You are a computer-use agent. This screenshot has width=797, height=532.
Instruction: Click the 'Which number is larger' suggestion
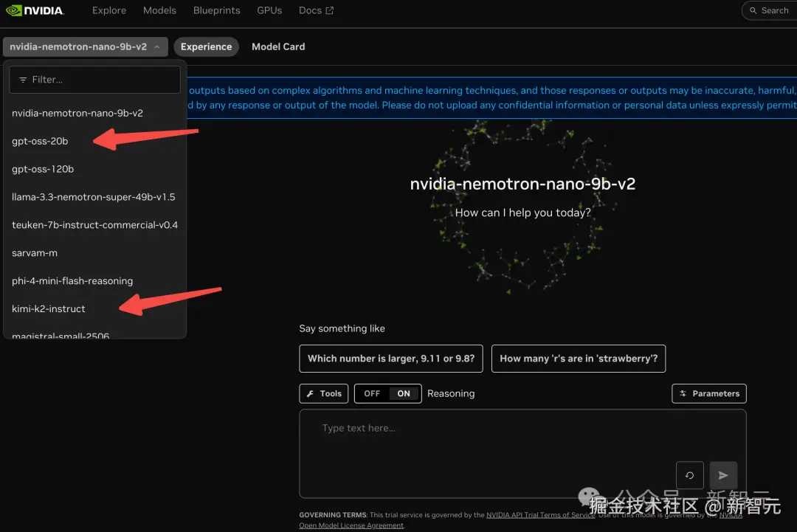[391, 359]
